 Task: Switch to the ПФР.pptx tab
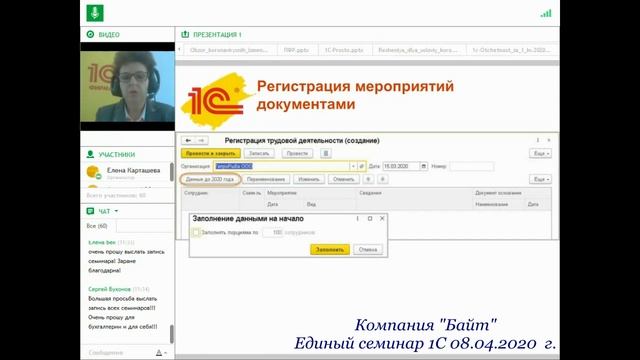coord(296,50)
